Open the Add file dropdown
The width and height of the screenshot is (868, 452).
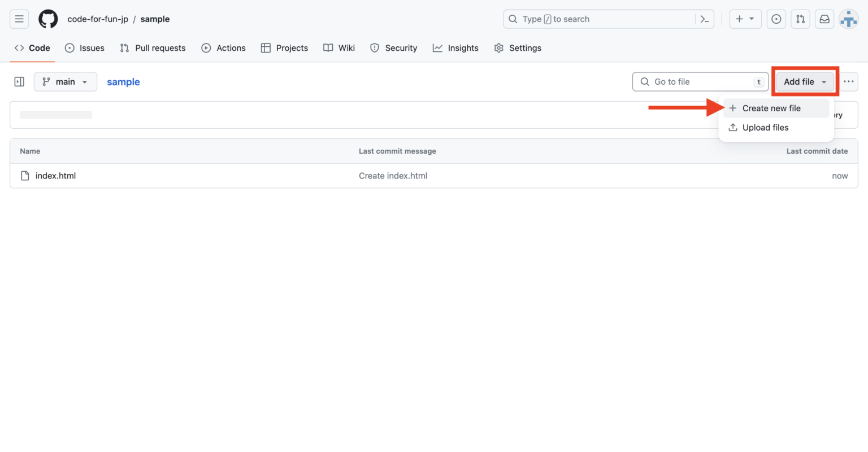click(804, 81)
